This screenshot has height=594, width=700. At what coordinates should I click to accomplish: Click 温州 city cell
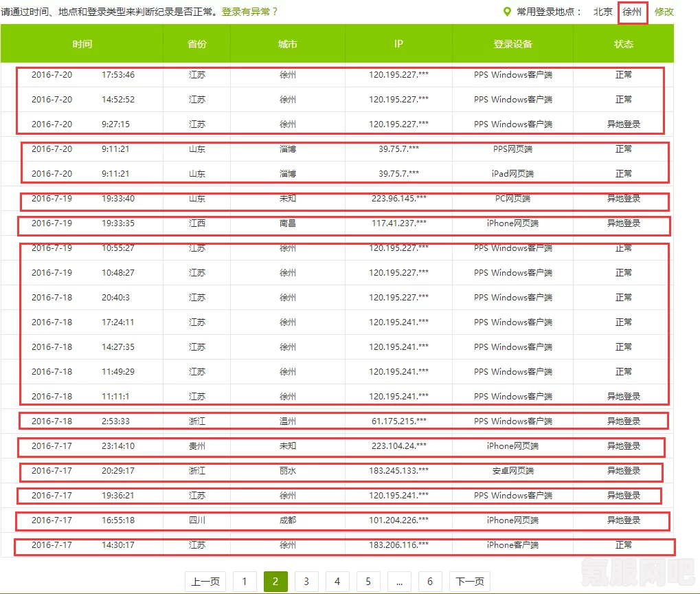click(x=288, y=421)
